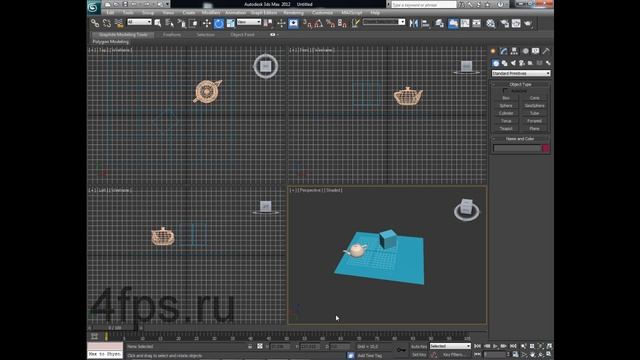Toggle the Selection Lock padlock
640x360 pixels.
(x=250, y=347)
